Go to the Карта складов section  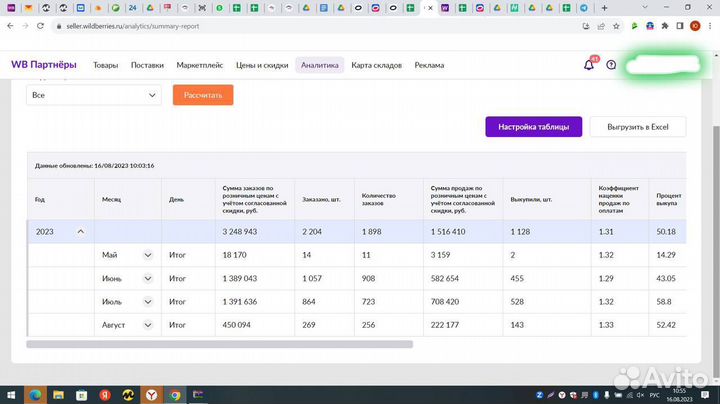point(376,65)
